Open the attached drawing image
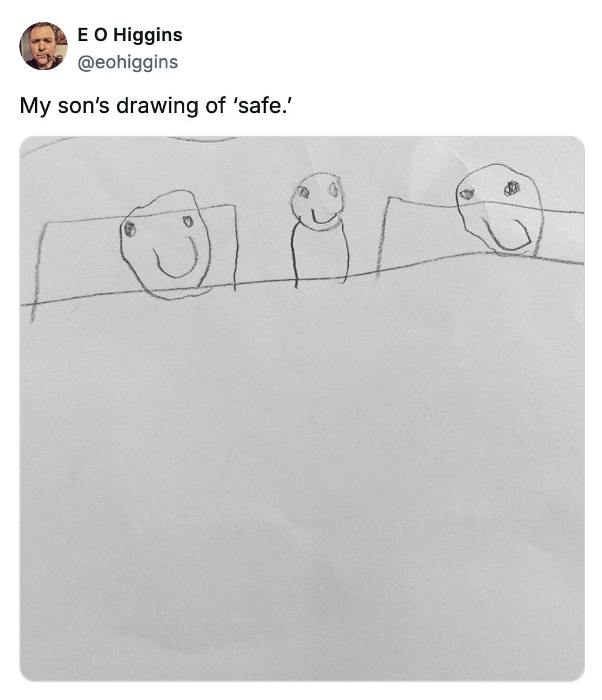Image resolution: width=602 pixels, height=700 pixels. point(302,409)
